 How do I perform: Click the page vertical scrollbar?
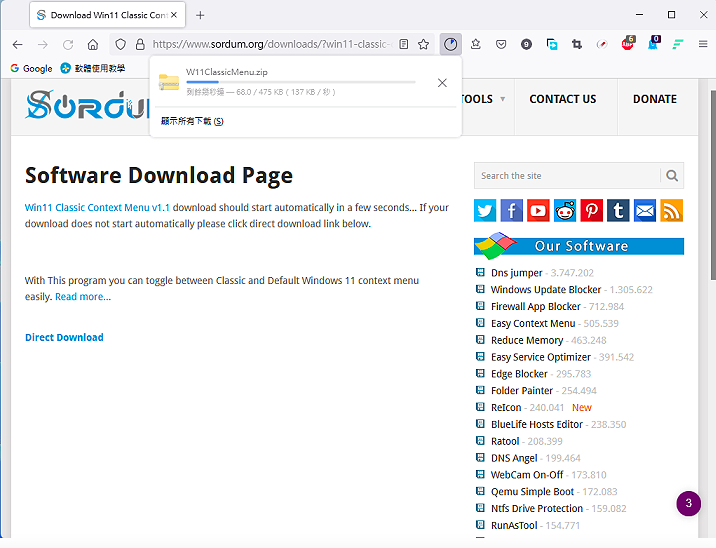(x=713, y=185)
